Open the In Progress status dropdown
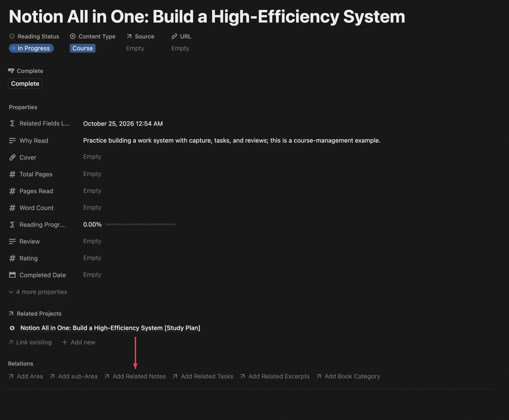The width and height of the screenshot is (509, 420). pos(31,48)
